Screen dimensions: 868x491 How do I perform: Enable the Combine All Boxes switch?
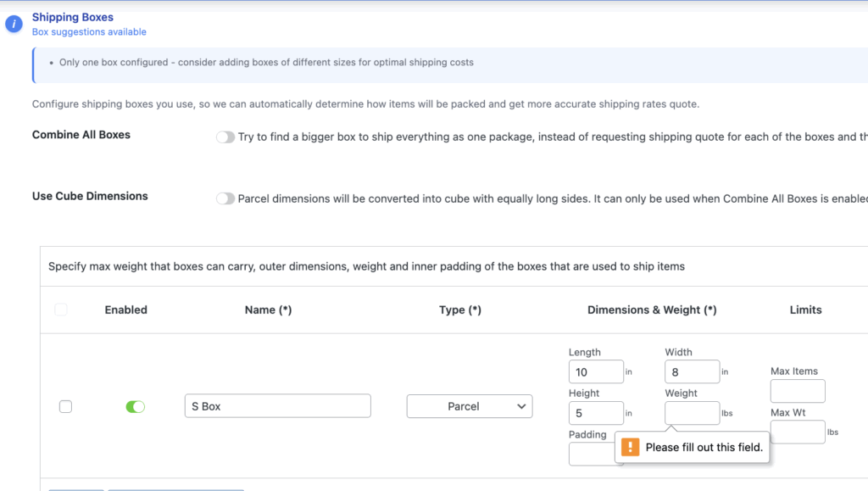click(225, 137)
